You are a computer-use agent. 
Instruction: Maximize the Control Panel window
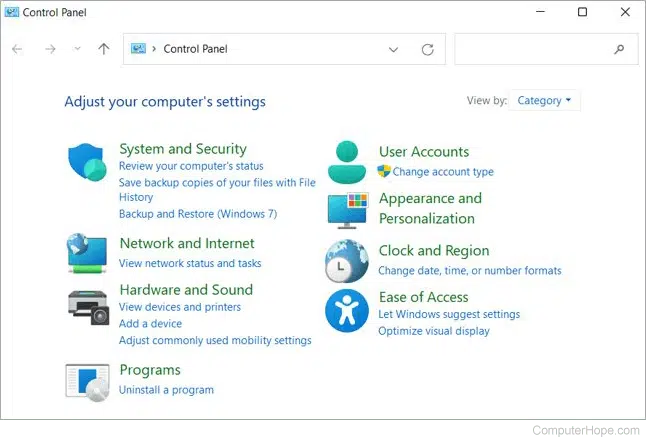583,12
